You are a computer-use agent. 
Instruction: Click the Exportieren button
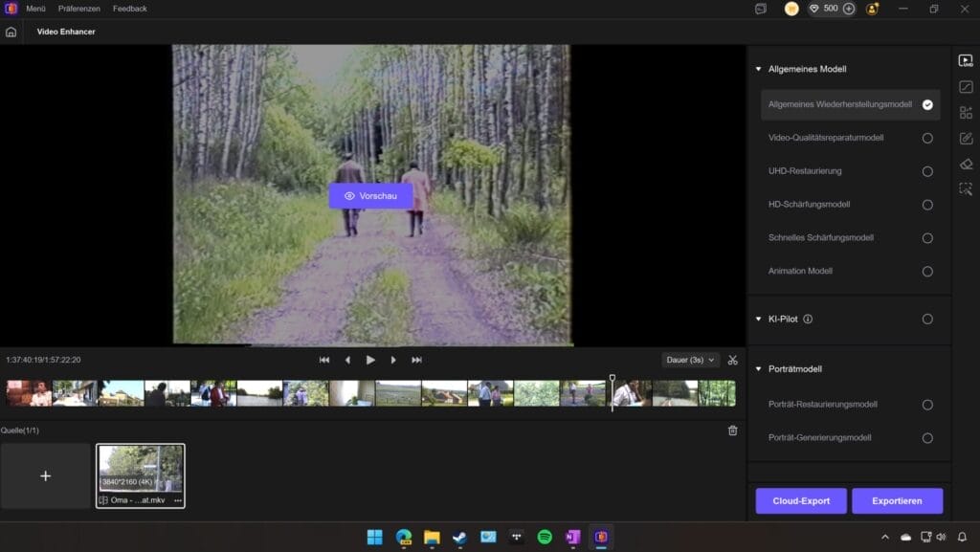(x=897, y=501)
